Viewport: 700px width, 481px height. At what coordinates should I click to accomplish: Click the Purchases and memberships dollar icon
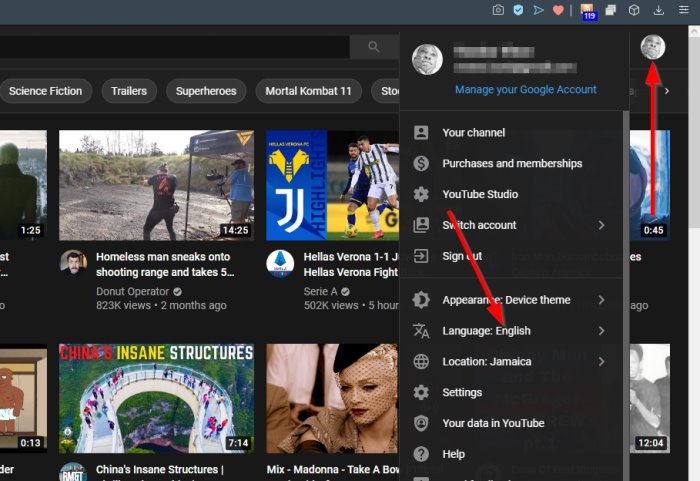pyautogui.click(x=421, y=163)
